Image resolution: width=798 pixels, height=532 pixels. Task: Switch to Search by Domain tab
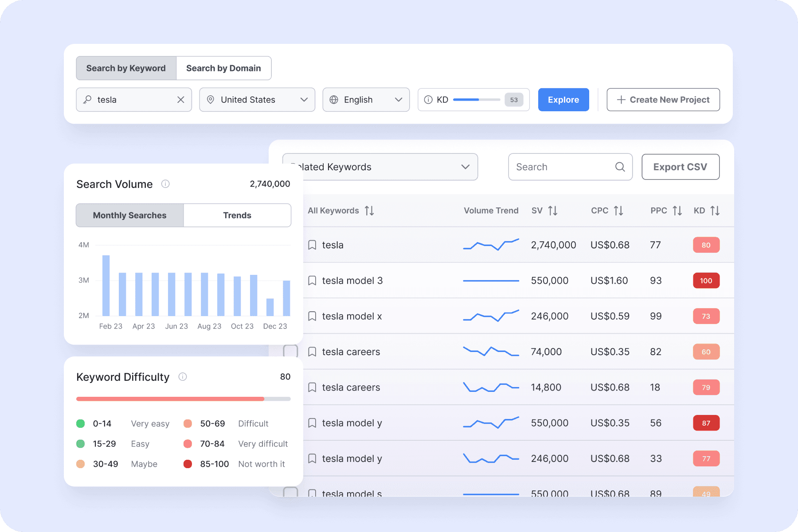click(224, 68)
